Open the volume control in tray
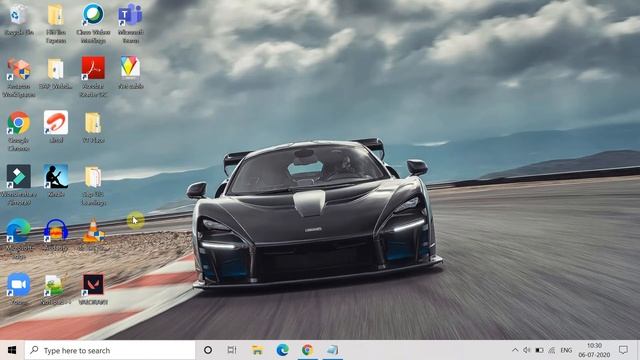The image size is (640, 360). [x=527, y=350]
